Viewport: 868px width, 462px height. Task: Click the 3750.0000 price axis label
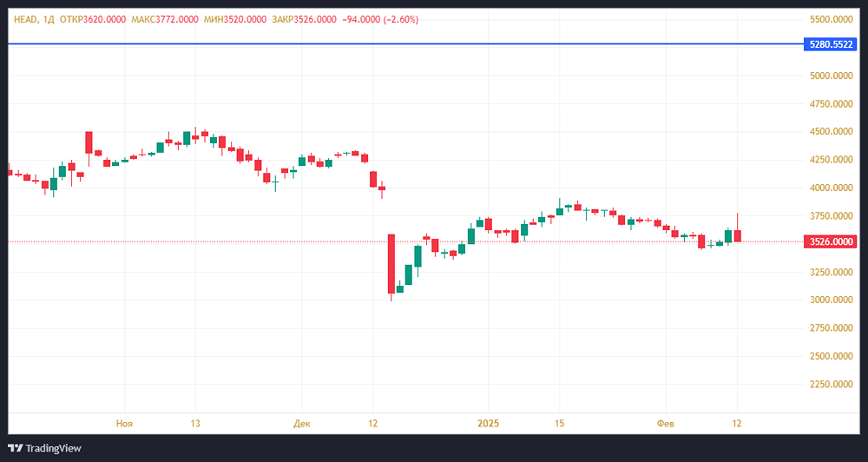click(x=831, y=215)
